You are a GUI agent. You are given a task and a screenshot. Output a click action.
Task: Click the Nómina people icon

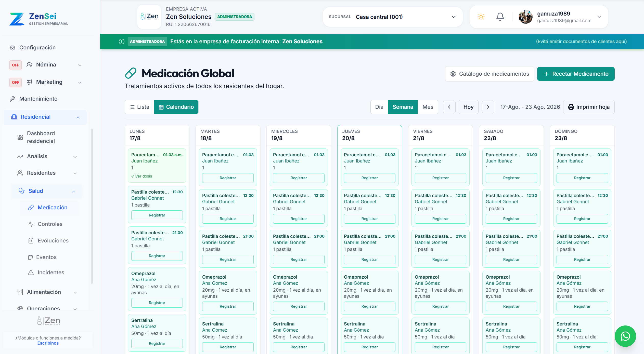[x=30, y=65]
